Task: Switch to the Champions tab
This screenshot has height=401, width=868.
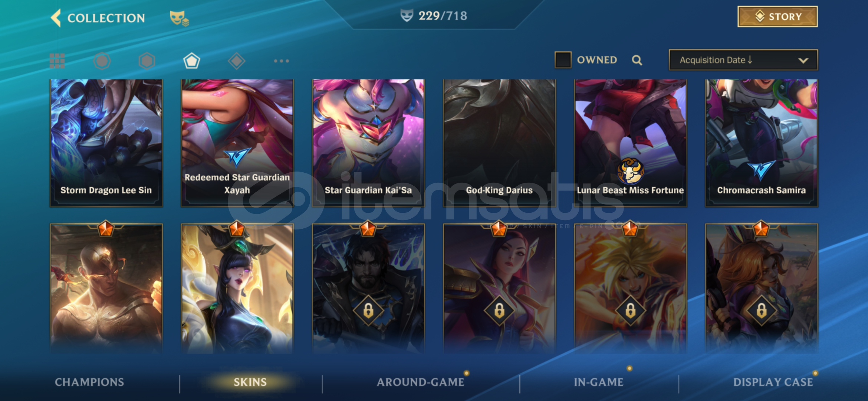Action: point(89,382)
